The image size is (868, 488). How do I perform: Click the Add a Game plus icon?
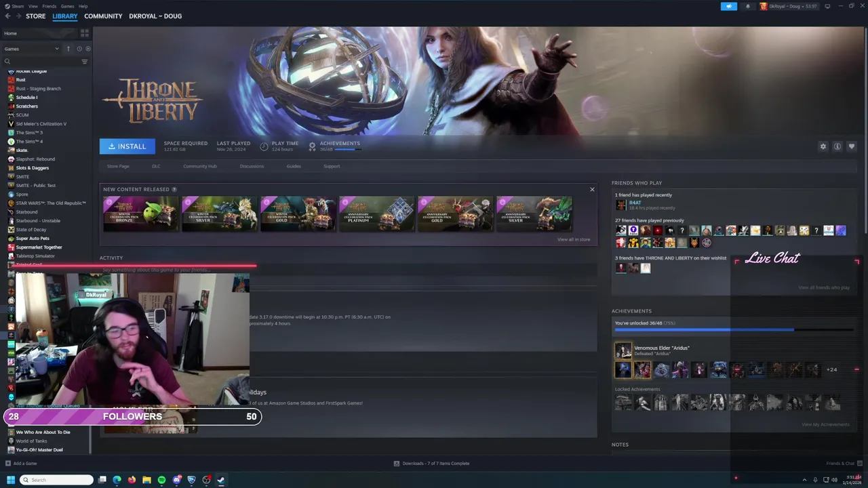pyautogui.click(x=7, y=464)
